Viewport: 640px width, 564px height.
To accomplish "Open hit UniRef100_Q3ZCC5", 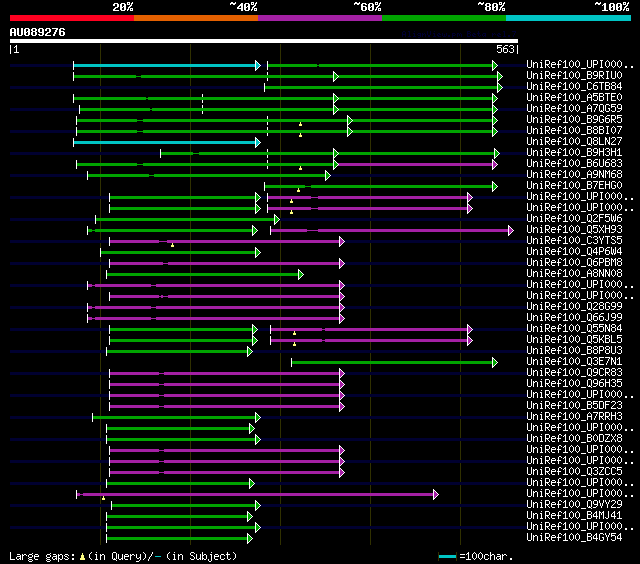I will click(574, 472).
